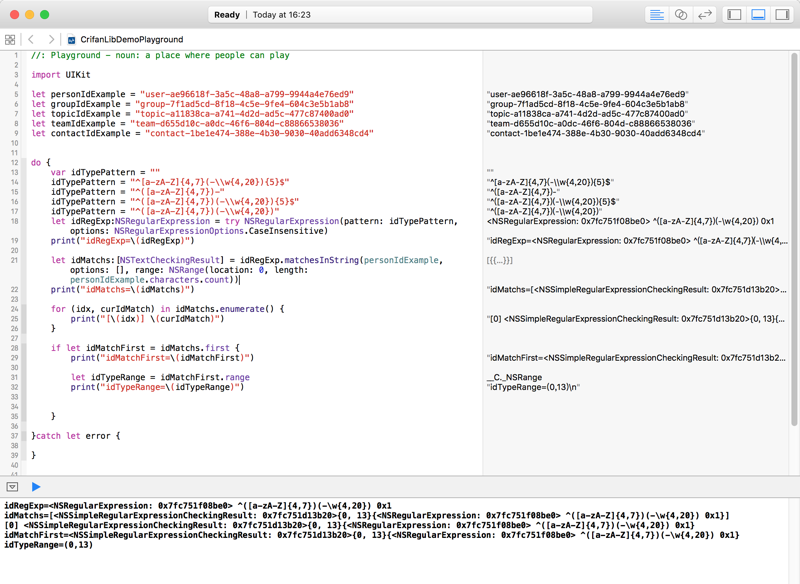Click the catch let error line
The height and width of the screenshot is (584, 800).
pyautogui.click(x=76, y=436)
